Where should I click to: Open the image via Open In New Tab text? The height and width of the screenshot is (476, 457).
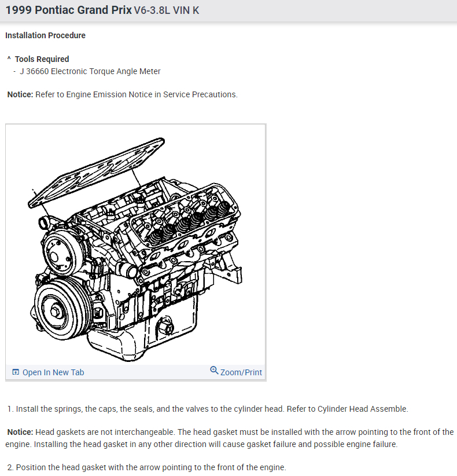(x=53, y=372)
